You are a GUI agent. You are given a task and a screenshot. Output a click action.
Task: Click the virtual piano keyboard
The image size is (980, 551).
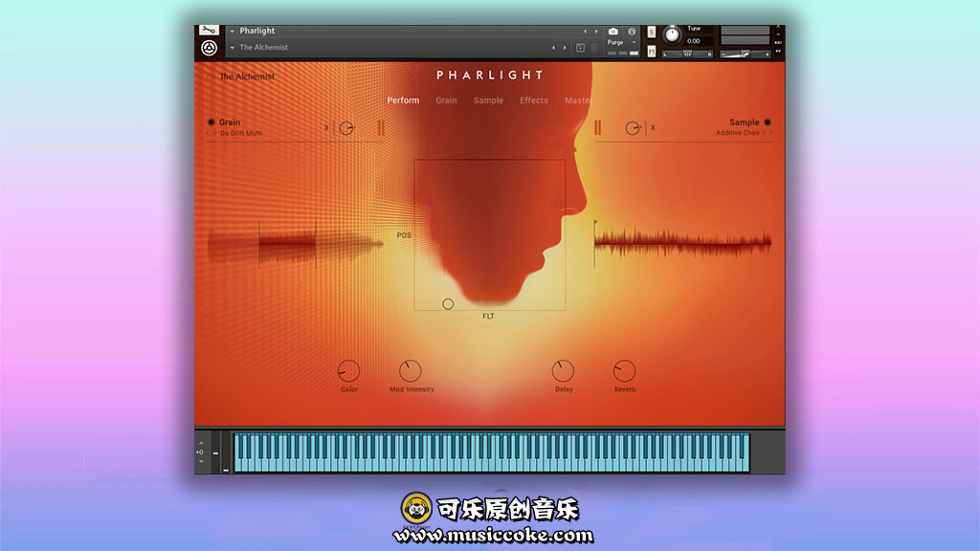pyautogui.click(x=491, y=452)
